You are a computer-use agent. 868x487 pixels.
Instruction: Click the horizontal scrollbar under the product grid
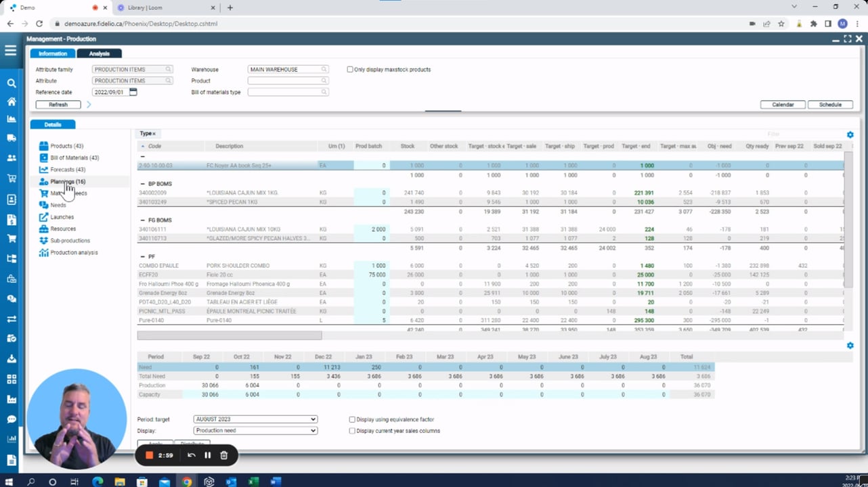coord(230,335)
